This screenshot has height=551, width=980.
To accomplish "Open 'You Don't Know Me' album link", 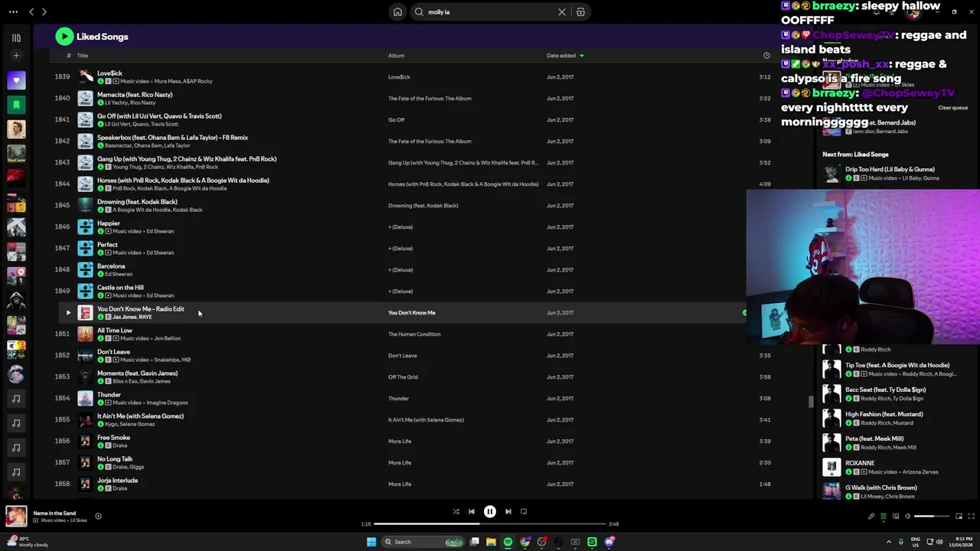I will coord(411,313).
